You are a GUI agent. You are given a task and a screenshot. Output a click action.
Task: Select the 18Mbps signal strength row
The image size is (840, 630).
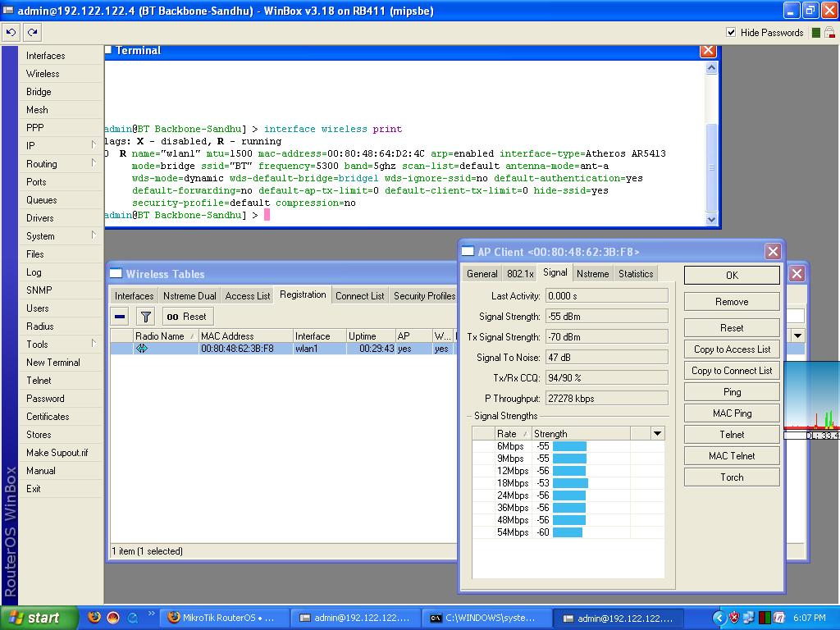click(x=568, y=483)
